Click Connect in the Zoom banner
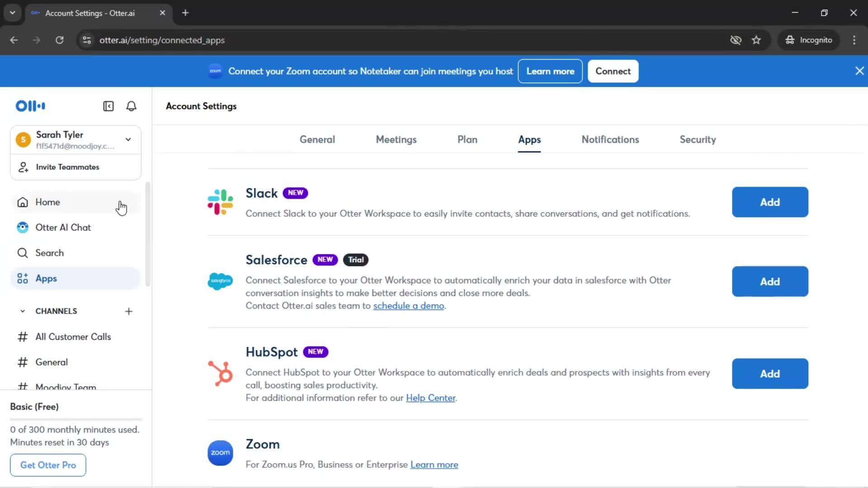 click(613, 71)
